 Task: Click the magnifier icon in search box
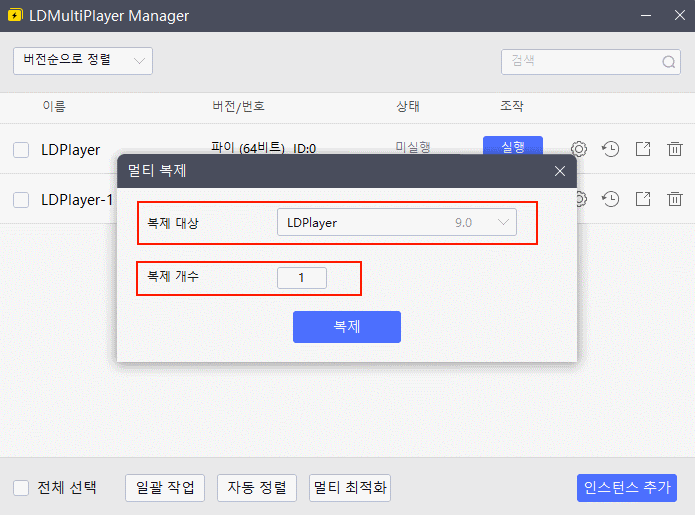(x=668, y=61)
